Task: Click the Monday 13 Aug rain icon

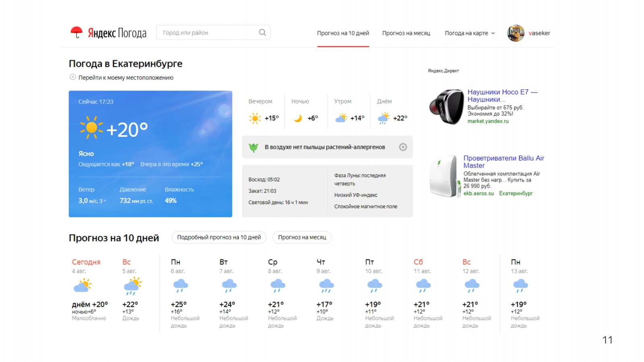Action: [x=520, y=286]
